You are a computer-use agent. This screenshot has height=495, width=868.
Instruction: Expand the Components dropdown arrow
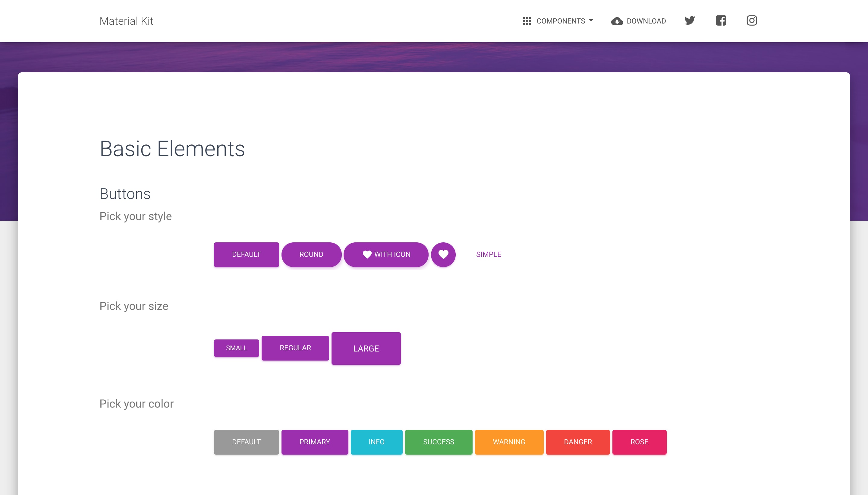click(x=591, y=20)
